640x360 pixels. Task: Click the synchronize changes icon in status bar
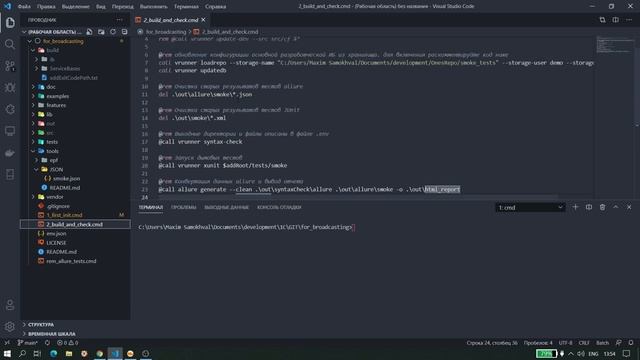47,343
